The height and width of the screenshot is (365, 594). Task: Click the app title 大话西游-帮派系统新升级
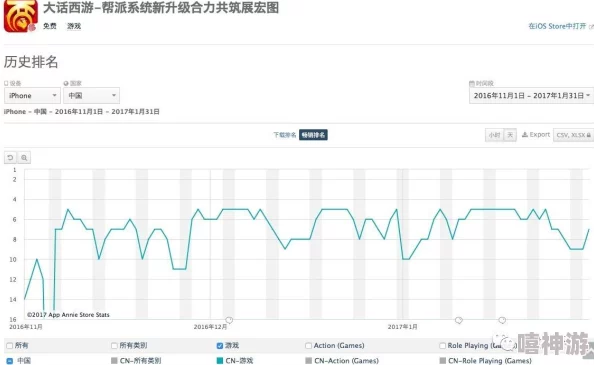161,8
